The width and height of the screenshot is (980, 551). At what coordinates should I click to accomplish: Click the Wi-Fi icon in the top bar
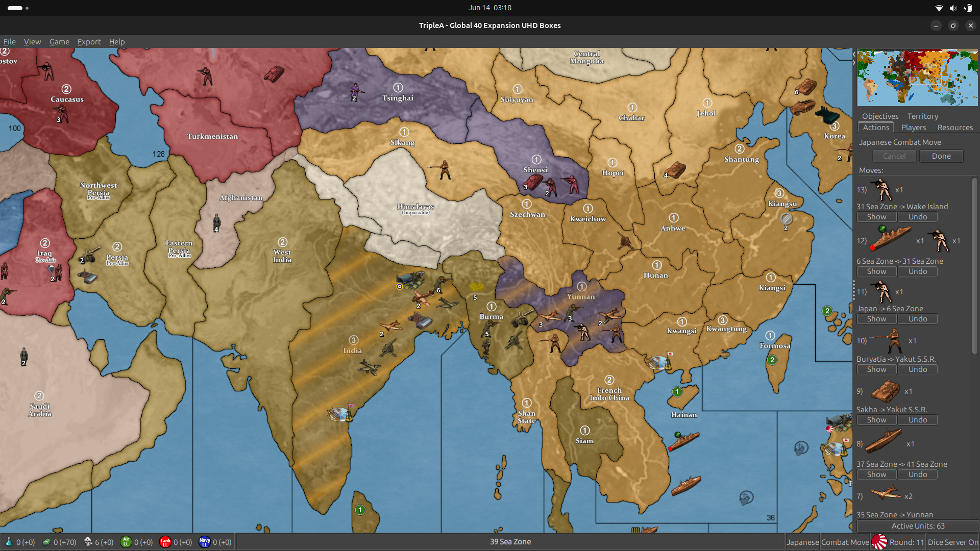point(939,8)
